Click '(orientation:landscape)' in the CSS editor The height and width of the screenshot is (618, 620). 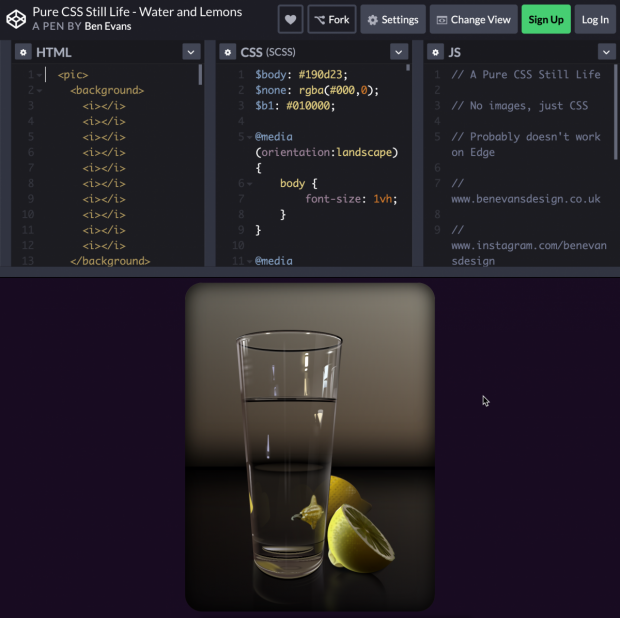(327, 152)
